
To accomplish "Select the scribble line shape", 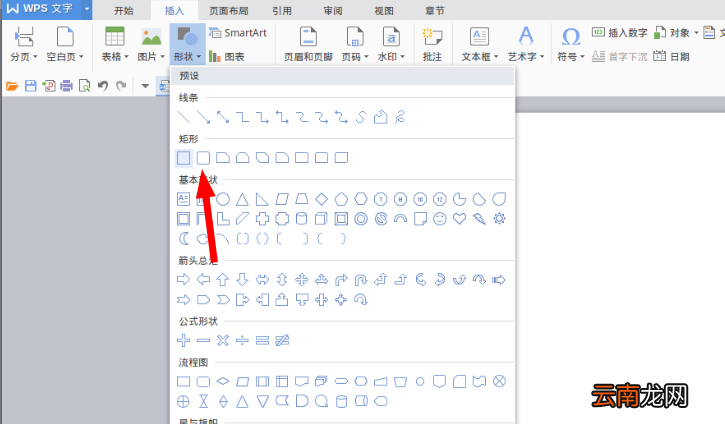I will point(400,117).
